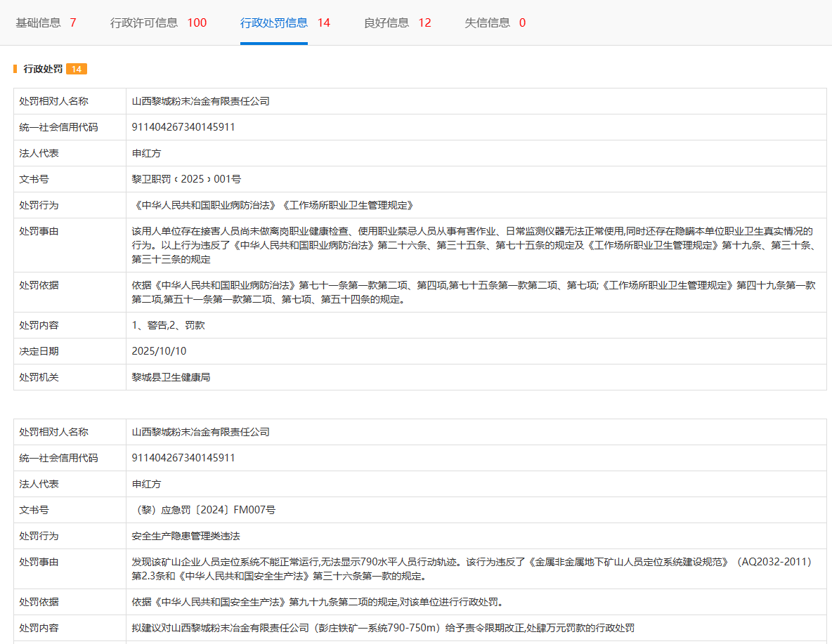Viewport: 832px width, 644px height.
Task: Click company name in second penalty record
Action: (201, 432)
